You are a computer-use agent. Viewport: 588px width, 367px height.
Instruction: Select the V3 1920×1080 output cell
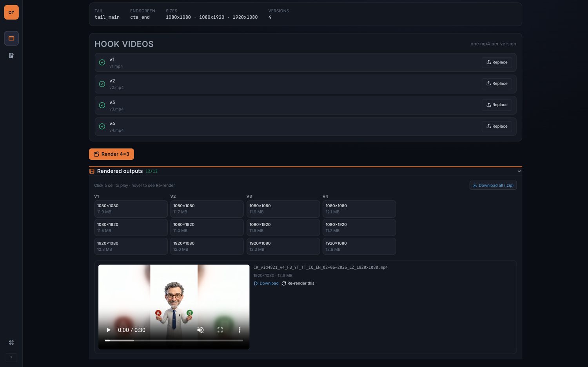pos(283,246)
